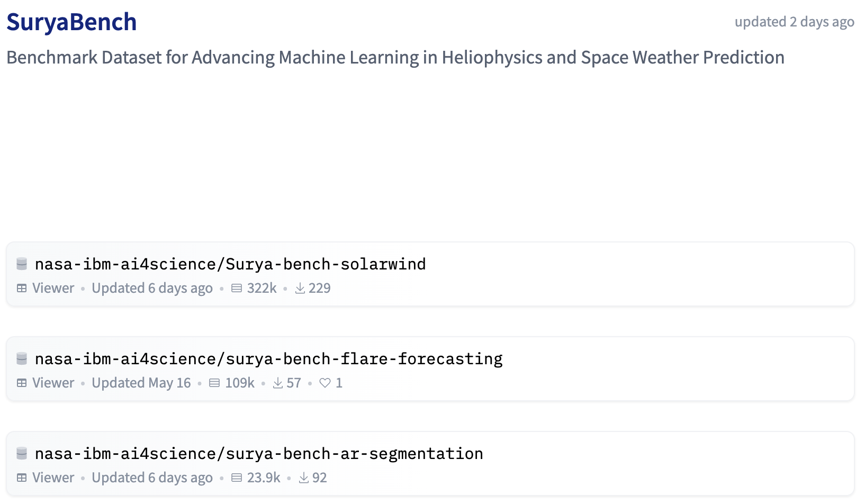This screenshot has width=865, height=504.
Task: Open the surya-bench-flare-forecasting dataset link
Action: click(x=268, y=359)
